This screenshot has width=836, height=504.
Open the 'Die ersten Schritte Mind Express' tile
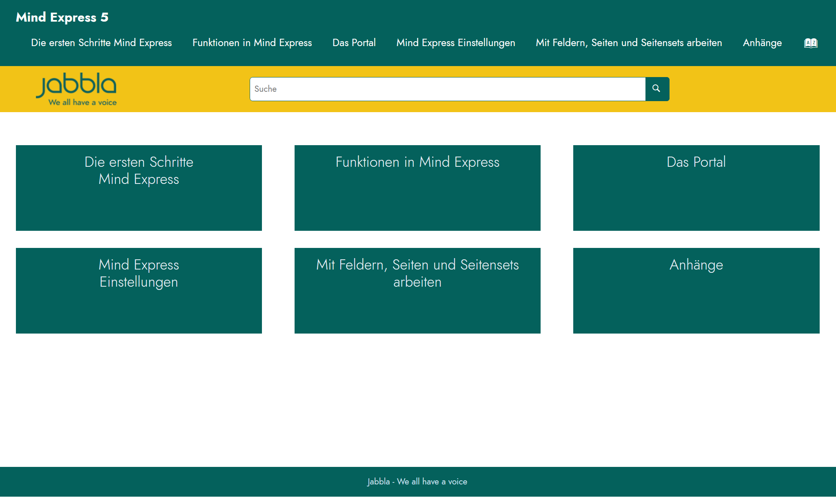[139, 188]
